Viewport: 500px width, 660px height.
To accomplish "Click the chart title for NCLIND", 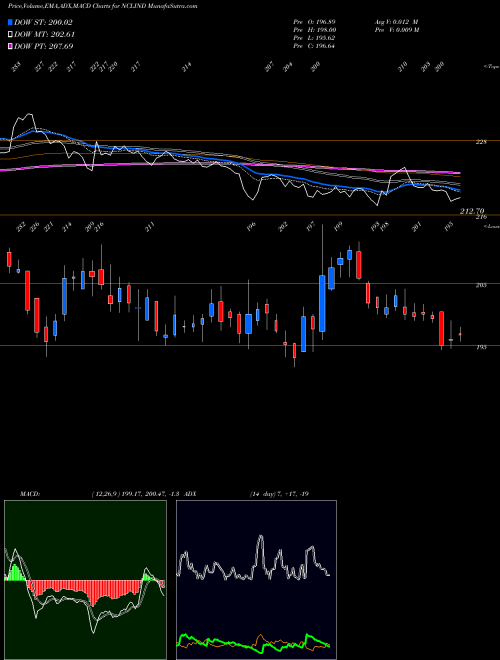I will tap(103, 6).
